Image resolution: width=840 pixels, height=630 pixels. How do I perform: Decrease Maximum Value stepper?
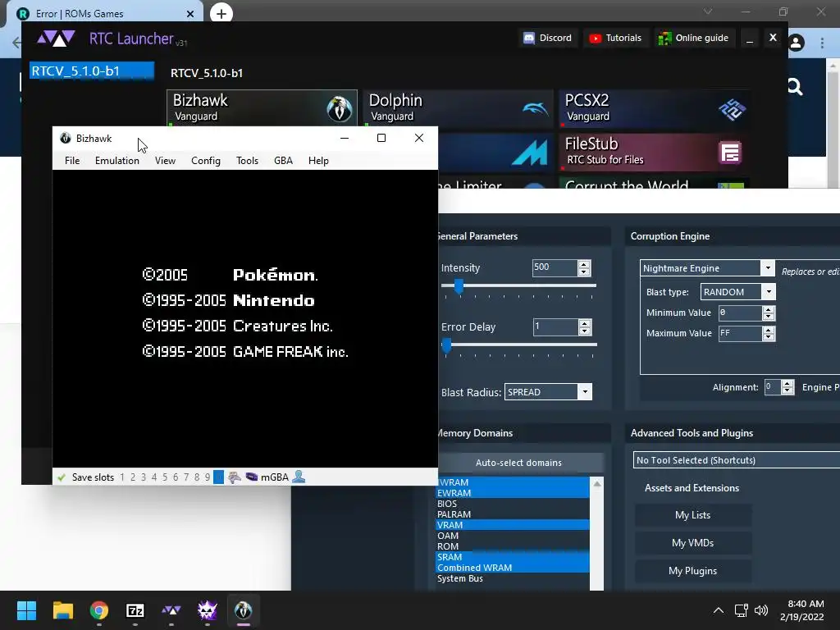[x=768, y=337]
